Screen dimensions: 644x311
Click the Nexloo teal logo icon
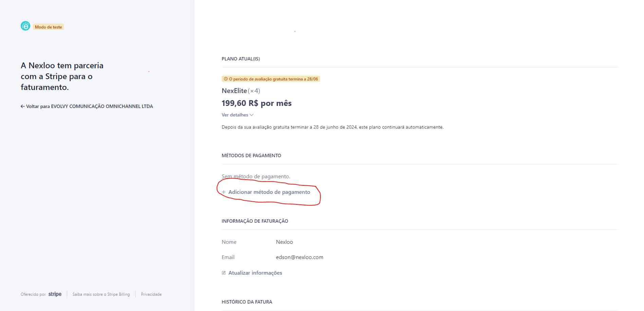25,26
